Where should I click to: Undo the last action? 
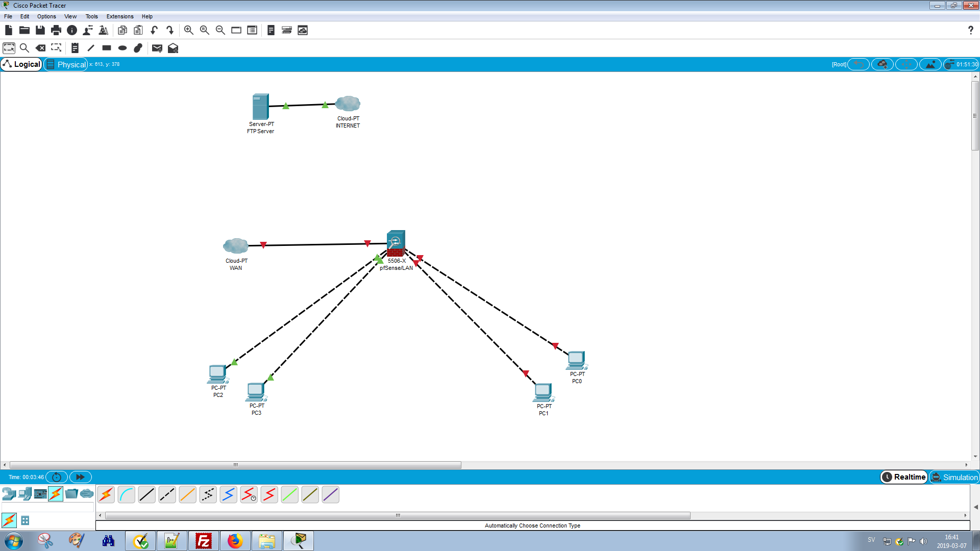[x=154, y=30]
